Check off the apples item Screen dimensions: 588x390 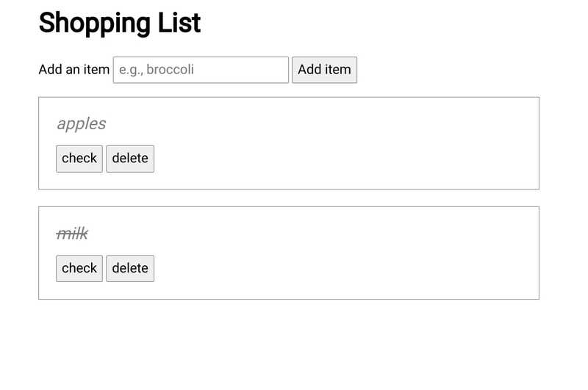79,158
